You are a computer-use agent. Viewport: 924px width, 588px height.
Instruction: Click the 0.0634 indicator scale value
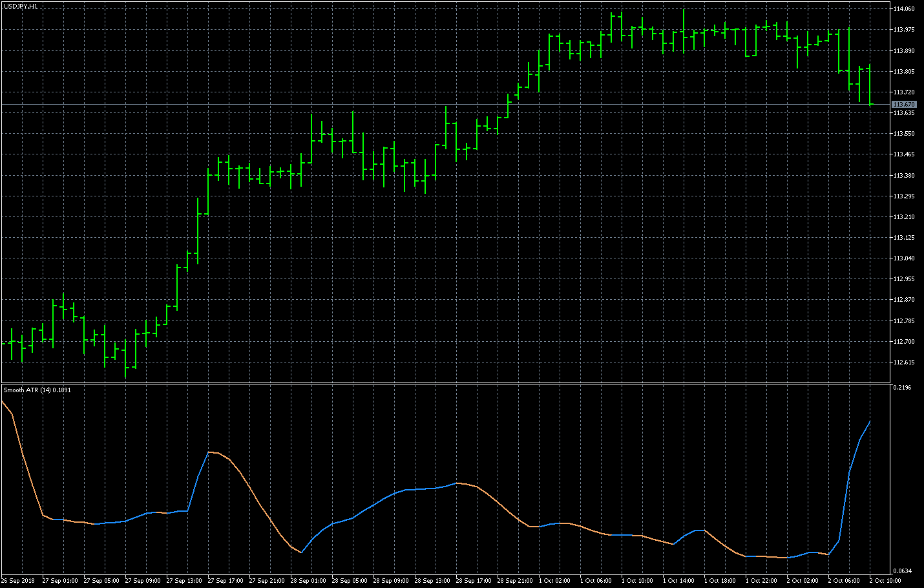901,571
